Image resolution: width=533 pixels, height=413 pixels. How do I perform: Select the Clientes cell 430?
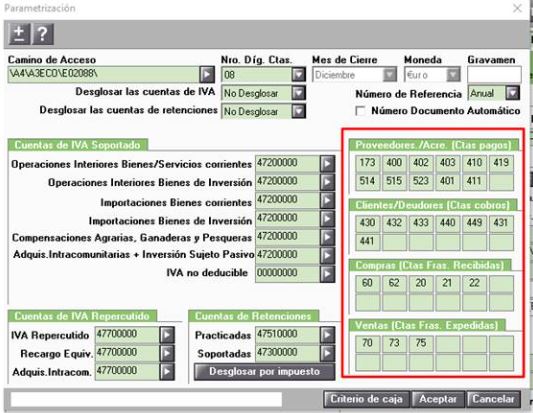367,224
